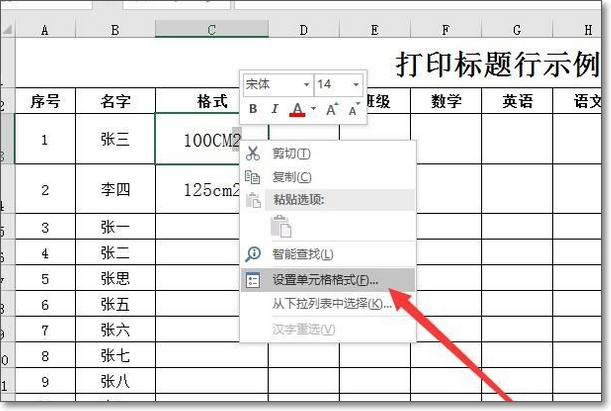611x411 pixels.
Task: Click the cell with name 李四
Action: pyautogui.click(x=115, y=189)
